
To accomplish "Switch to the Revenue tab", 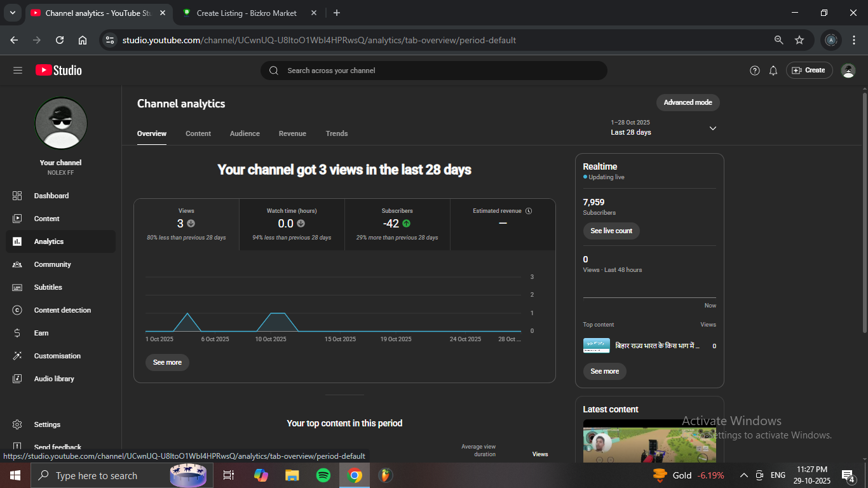I will pyautogui.click(x=292, y=133).
